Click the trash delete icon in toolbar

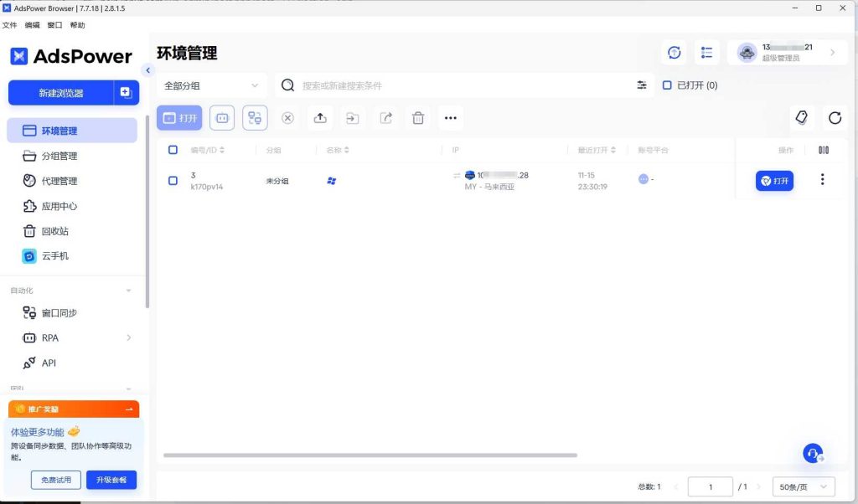tap(418, 118)
